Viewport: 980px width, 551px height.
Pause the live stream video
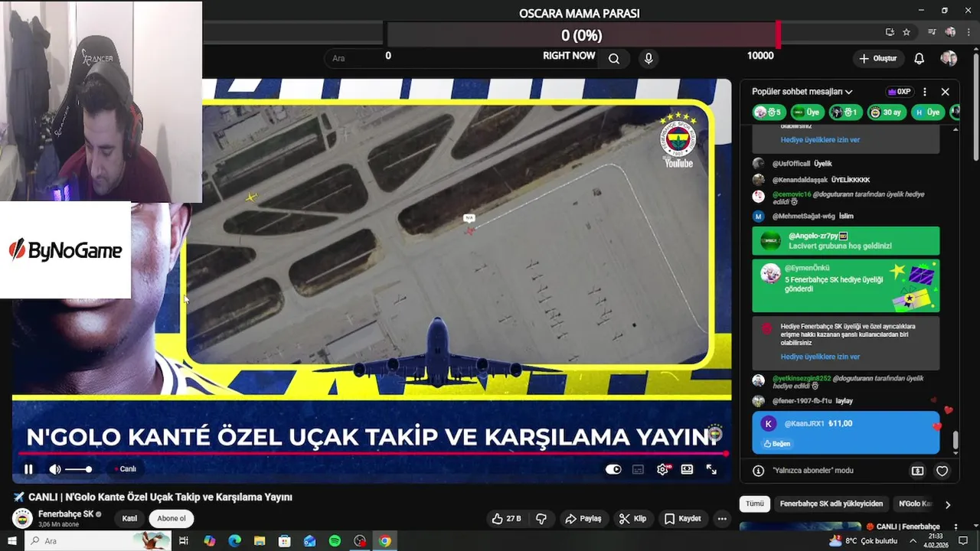click(x=28, y=469)
